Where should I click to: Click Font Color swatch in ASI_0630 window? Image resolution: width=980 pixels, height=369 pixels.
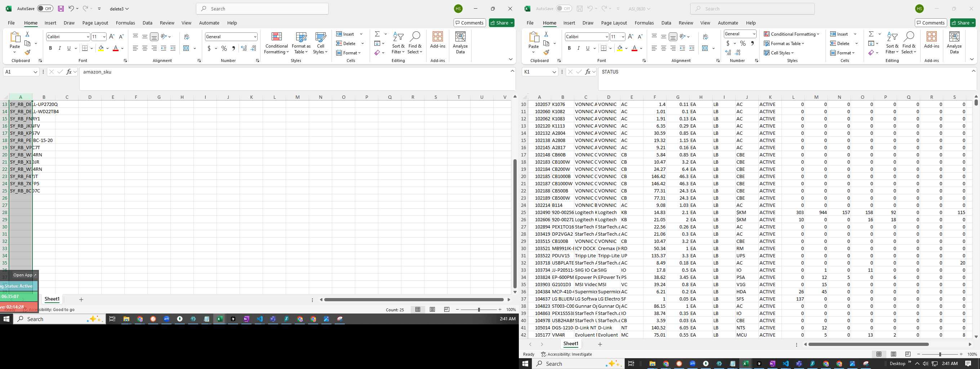tap(634, 48)
